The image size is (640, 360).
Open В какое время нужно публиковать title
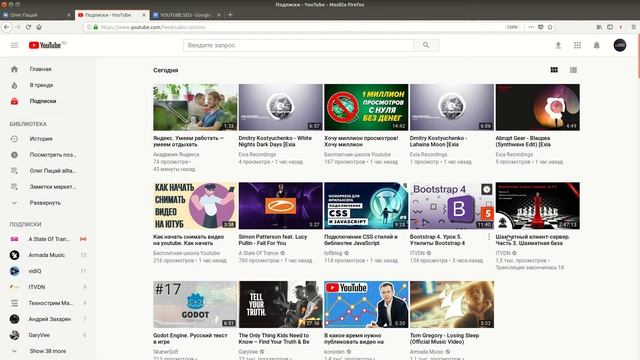354,338
